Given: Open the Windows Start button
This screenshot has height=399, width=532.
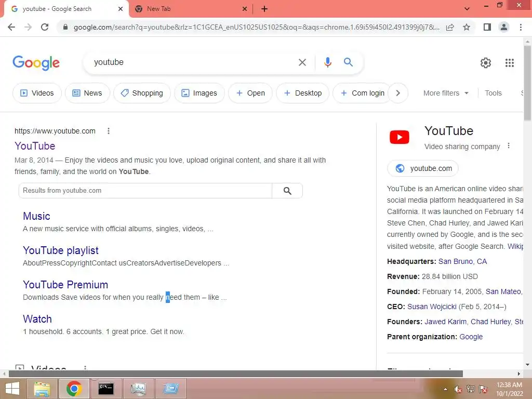Looking at the screenshot, I should click(x=12, y=389).
